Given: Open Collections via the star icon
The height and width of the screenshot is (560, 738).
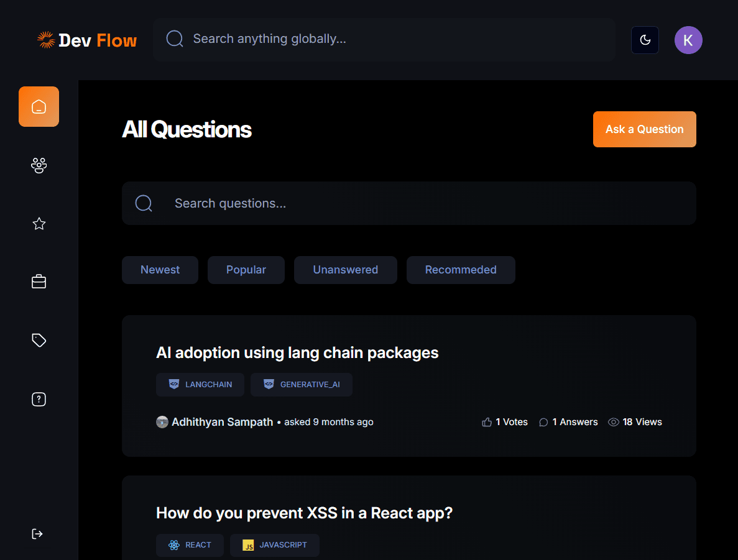Looking at the screenshot, I should click(x=39, y=224).
